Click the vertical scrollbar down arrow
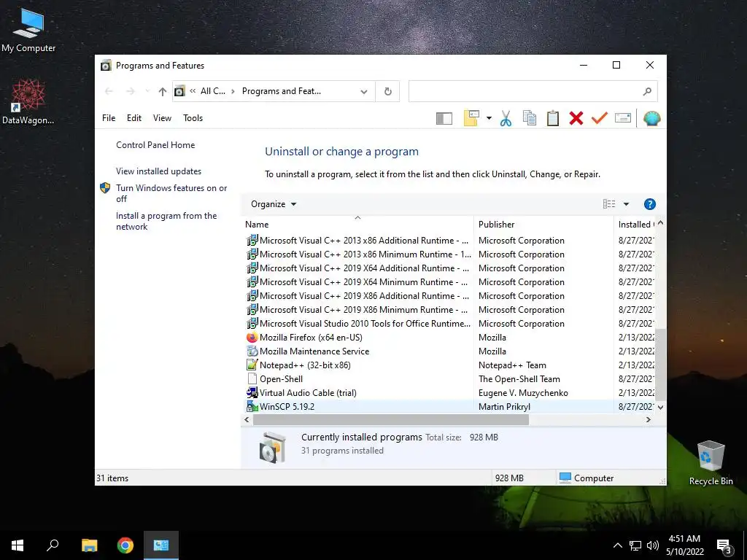The height and width of the screenshot is (560, 747). pos(660,407)
